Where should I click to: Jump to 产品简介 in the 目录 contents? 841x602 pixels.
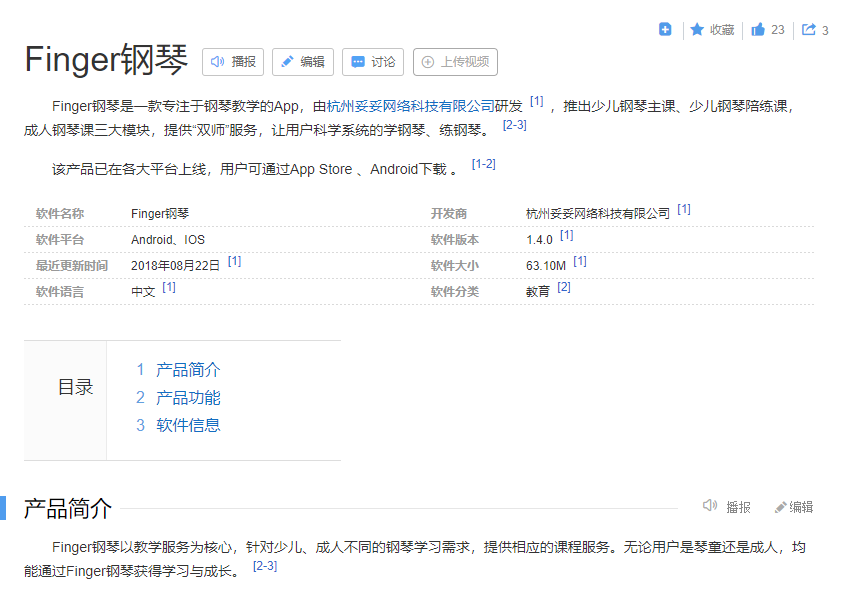tap(188, 370)
